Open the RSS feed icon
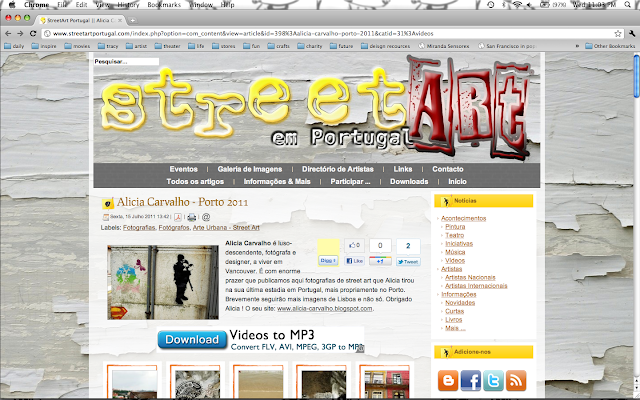The height and width of the screenshot is (400, 640). 516,380
